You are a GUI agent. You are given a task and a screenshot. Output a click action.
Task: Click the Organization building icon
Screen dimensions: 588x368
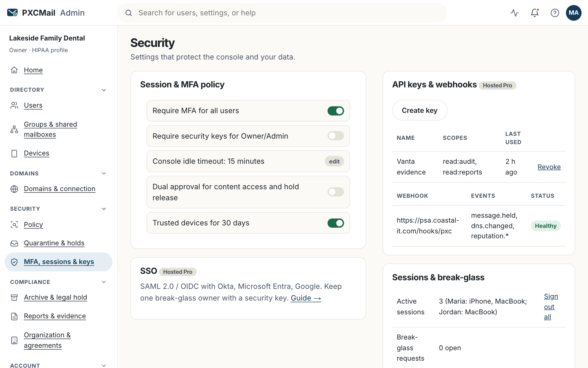[14, 340]
